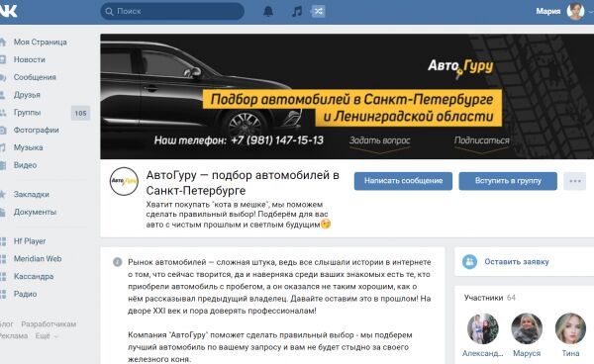Launch Кассандра app

34,276
